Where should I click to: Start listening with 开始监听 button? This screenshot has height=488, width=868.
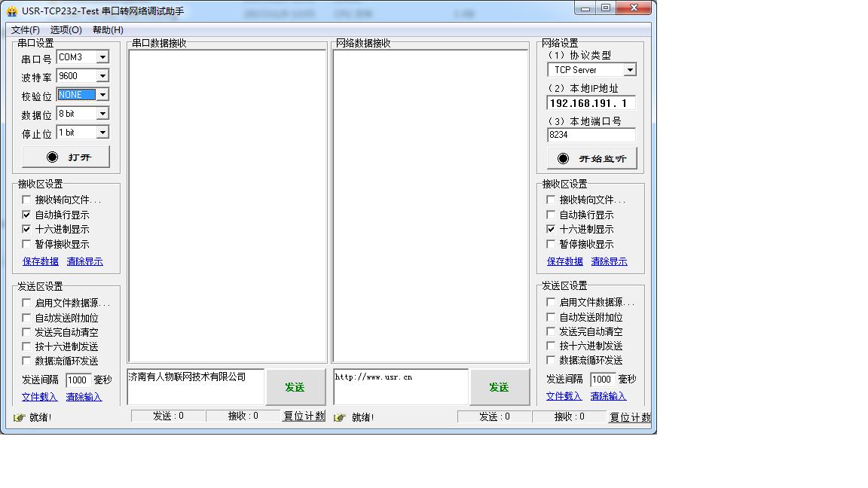(591, 159)
